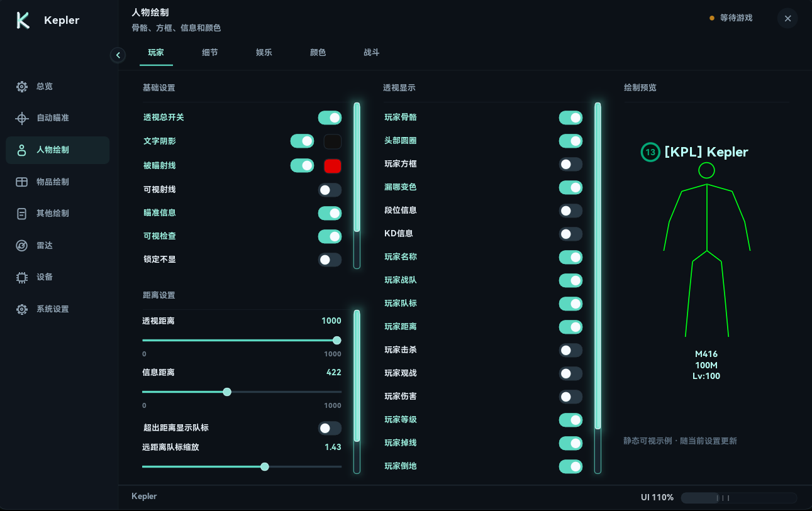Switch to the 玩家 tab
Screen dimensions: 812x511
156,53
